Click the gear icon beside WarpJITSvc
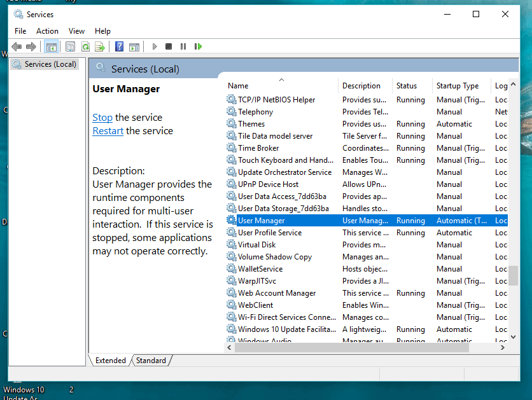Image resolution: width=532 pixels, height=400 pixels. [232, 280]
